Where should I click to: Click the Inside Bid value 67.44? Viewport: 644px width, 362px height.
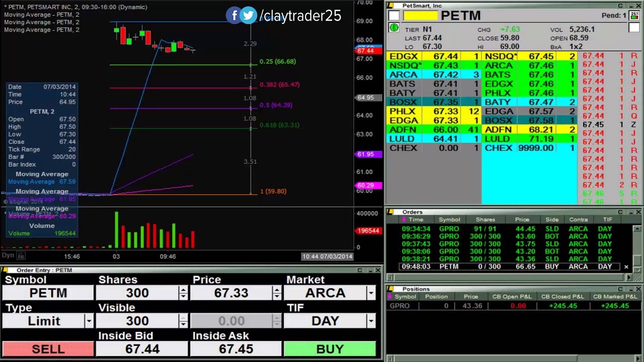tap(142, 349)
